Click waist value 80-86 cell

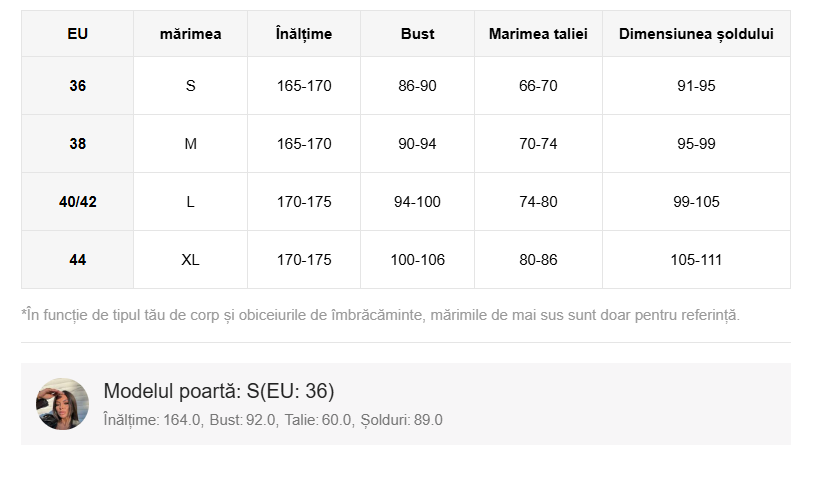coord(538,259)
